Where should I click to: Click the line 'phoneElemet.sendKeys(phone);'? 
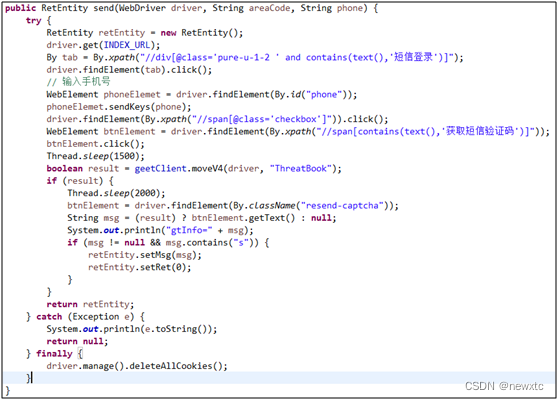pos(119,107)
